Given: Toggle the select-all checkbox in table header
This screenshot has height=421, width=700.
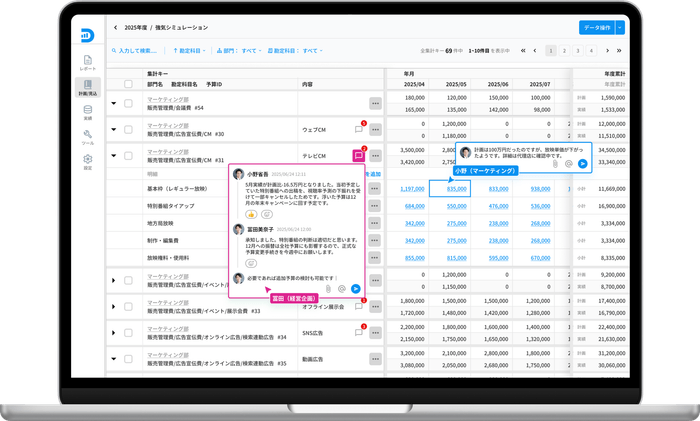Looking at the screenshot, I should coord(127,86).
